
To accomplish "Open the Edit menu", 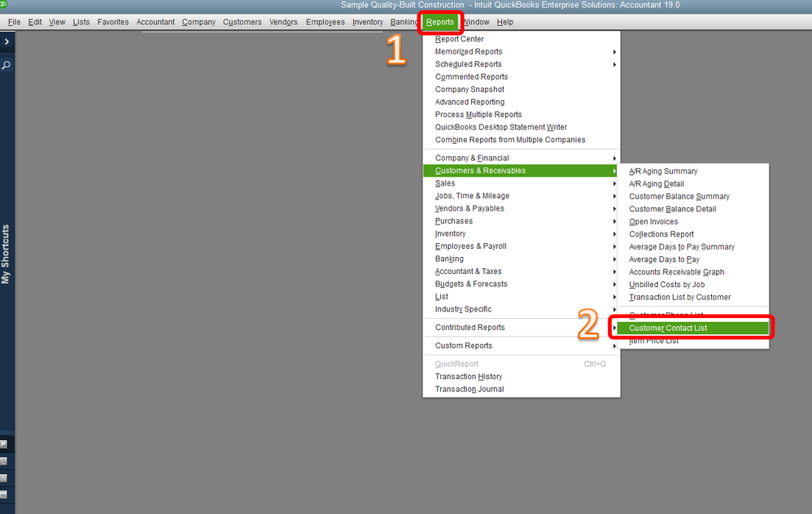I will (x=35, y=22).
